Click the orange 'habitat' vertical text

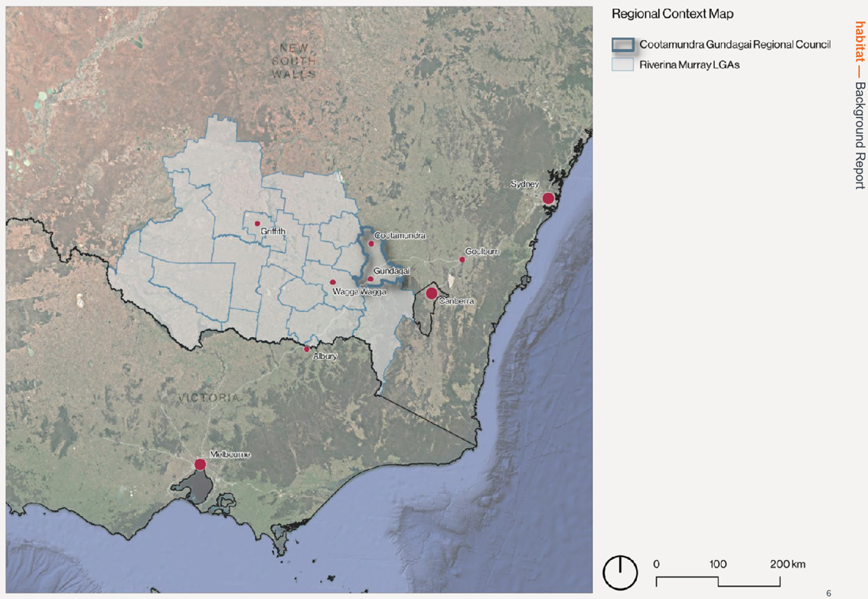(x=860, y=41)
